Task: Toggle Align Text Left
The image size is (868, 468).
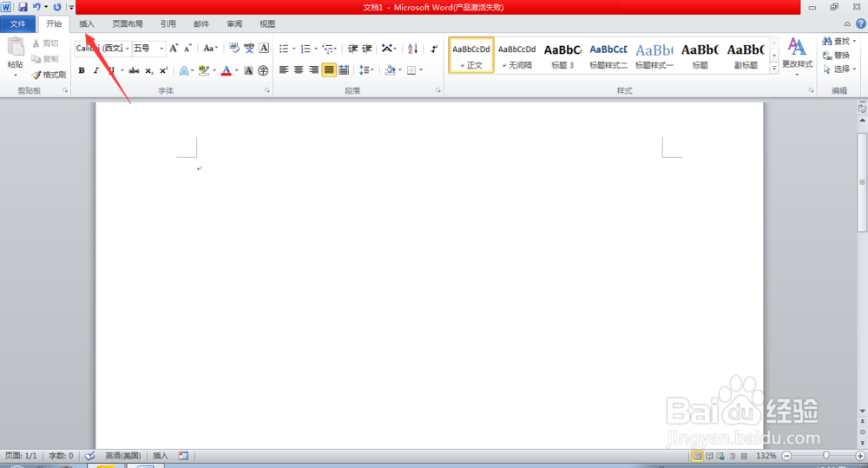Action: point(284,69)
